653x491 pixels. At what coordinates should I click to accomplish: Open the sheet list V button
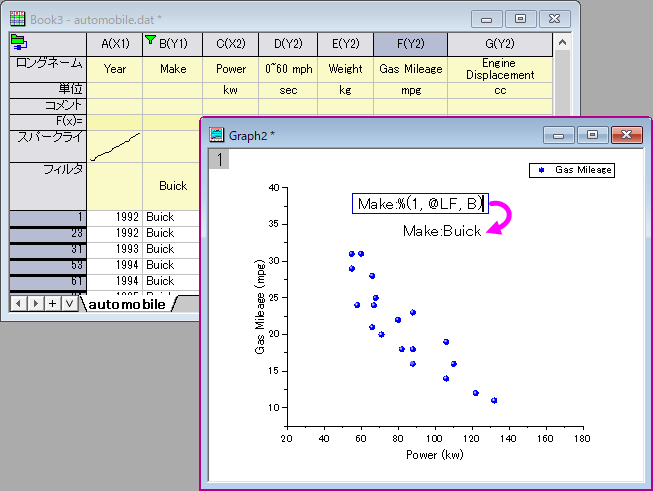point(70,304)
